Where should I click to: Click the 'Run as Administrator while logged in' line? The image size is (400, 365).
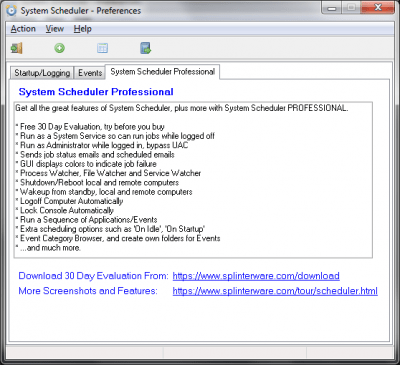tap(102, 145)
